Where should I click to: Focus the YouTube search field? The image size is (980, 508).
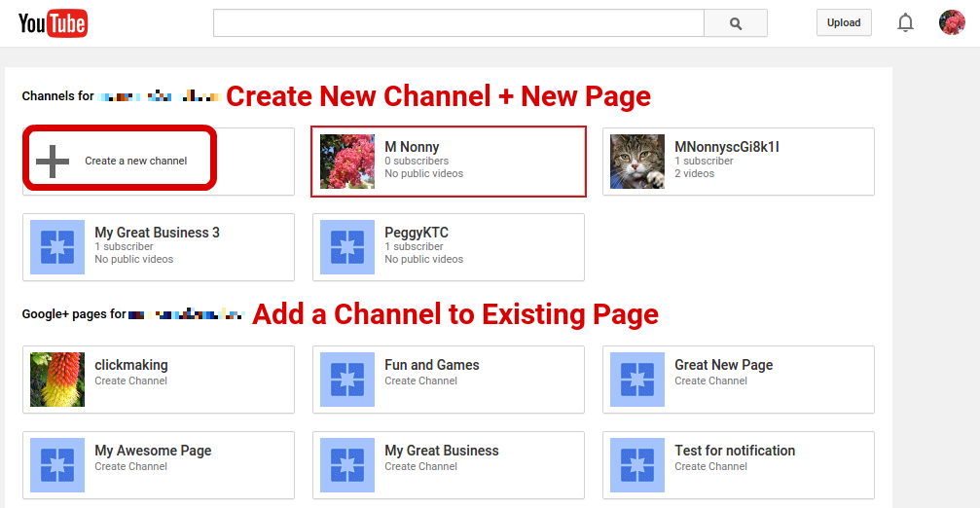(458, 23)
